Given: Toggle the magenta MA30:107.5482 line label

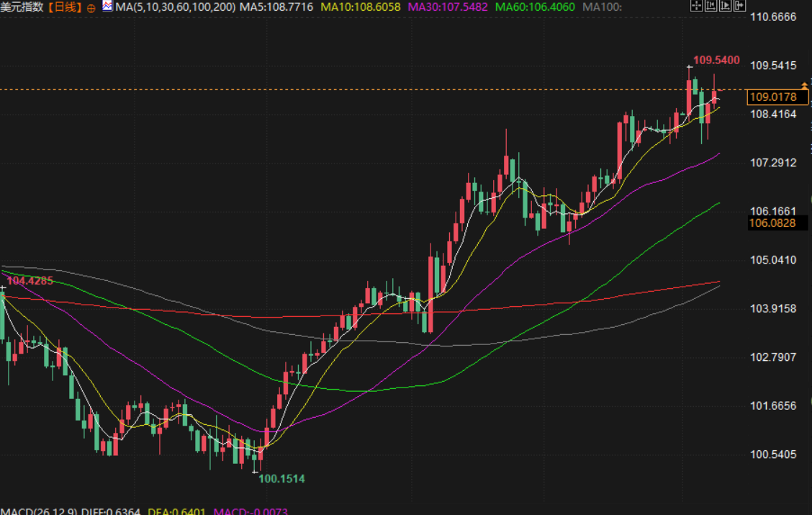Looking at the screenshot, I should [x=448, y=7].
